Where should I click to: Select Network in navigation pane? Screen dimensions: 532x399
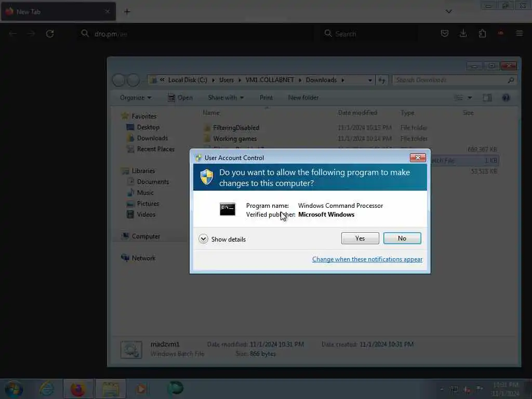point(143,258)
